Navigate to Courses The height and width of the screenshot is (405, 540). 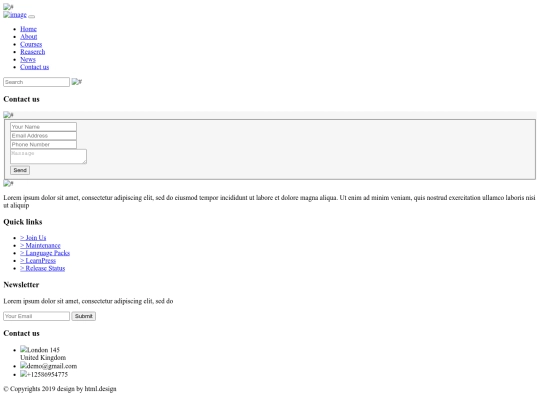pos(31,44)
